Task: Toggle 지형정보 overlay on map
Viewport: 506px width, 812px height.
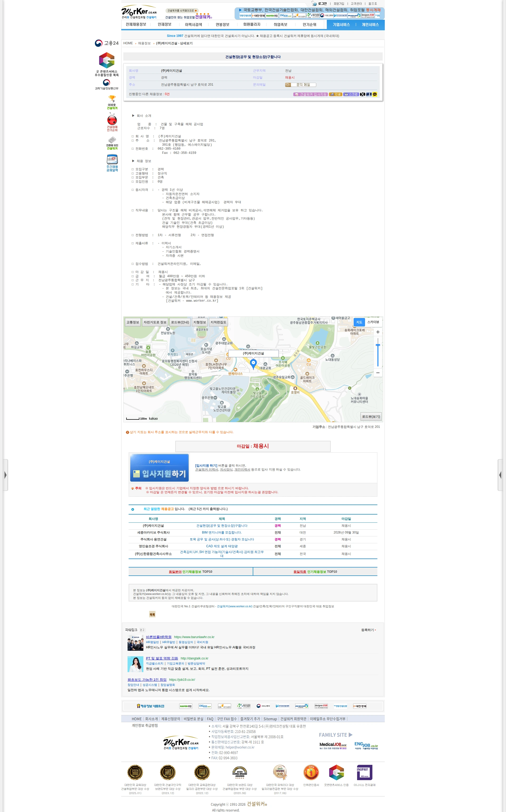Action: (200, 322)
